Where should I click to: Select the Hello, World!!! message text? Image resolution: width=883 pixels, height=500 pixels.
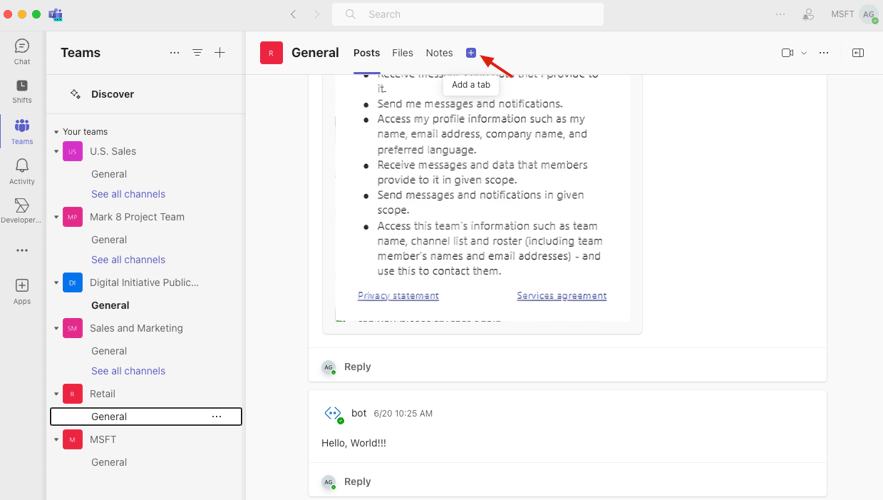[x=354, y=443]
